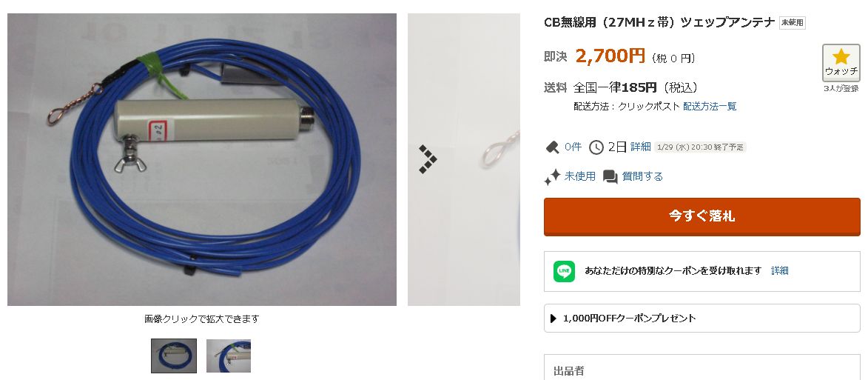Select the first image thumbnail

click(174, 356)
